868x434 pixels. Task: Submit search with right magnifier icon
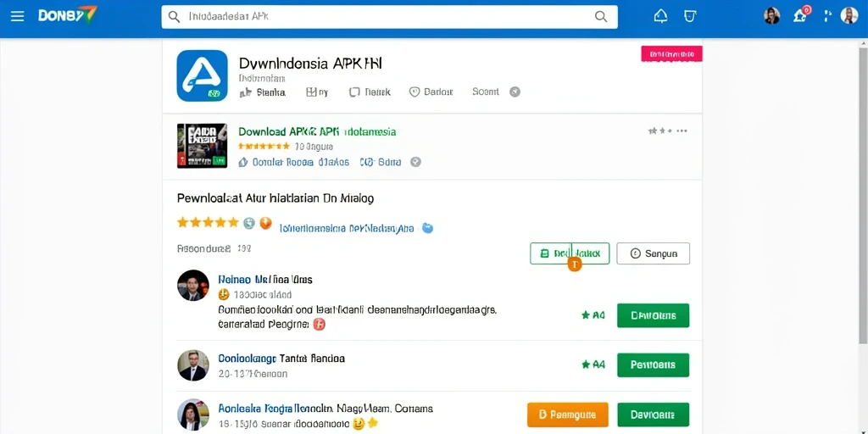coord(601,17)
